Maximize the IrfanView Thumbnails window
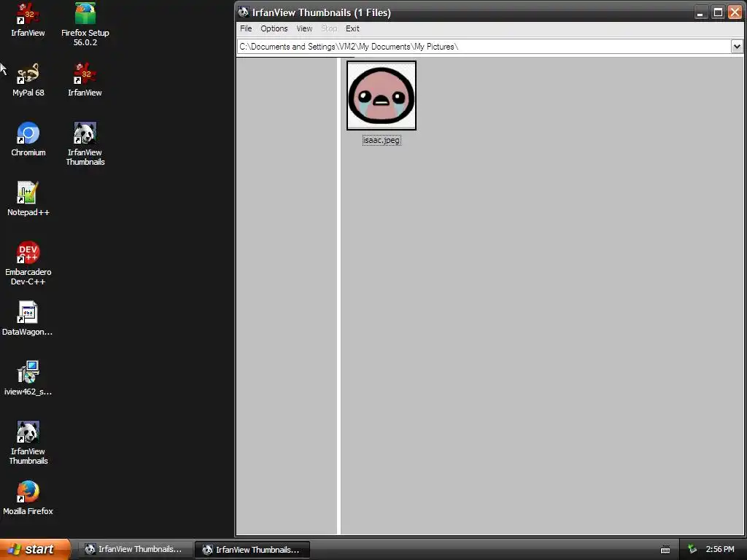This screenshot has height=560, width=747. (x=718, y=12)
